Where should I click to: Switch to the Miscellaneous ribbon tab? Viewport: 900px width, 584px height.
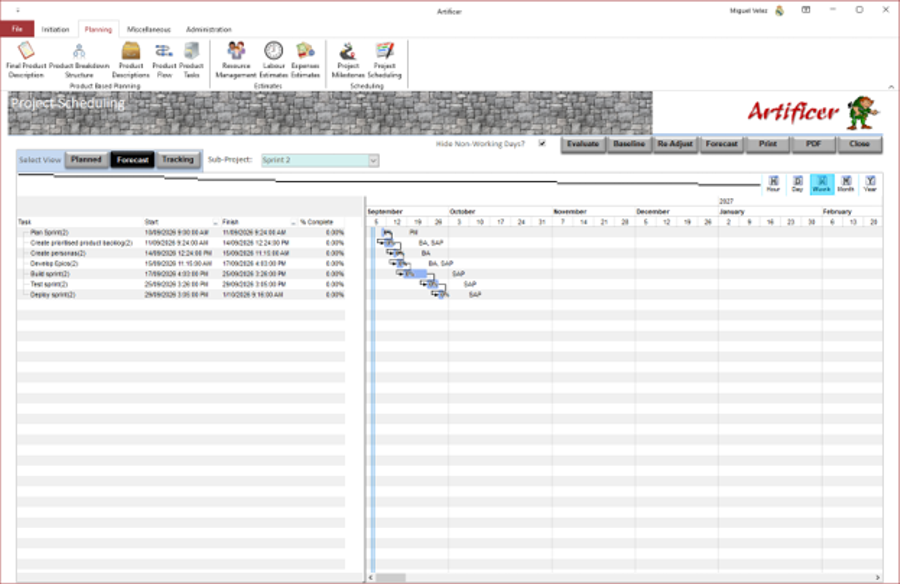[149, 29]
